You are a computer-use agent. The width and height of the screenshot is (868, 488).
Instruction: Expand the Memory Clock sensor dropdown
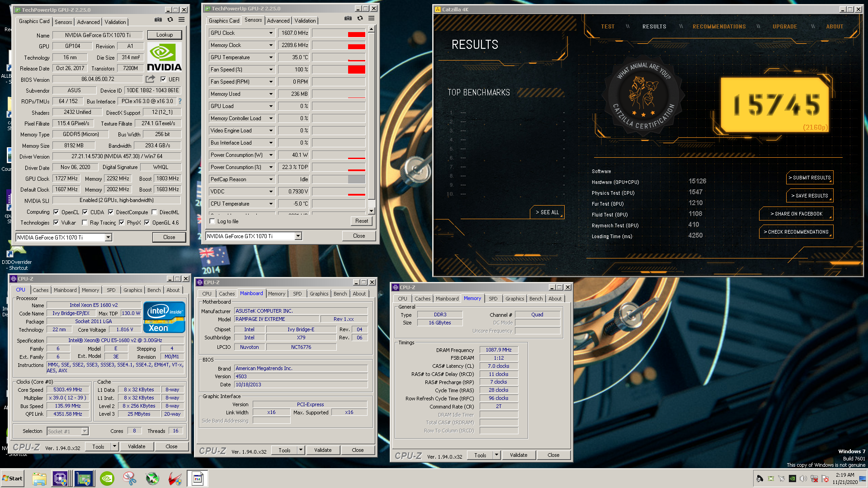pyautogui.click(x=271, y=45)
